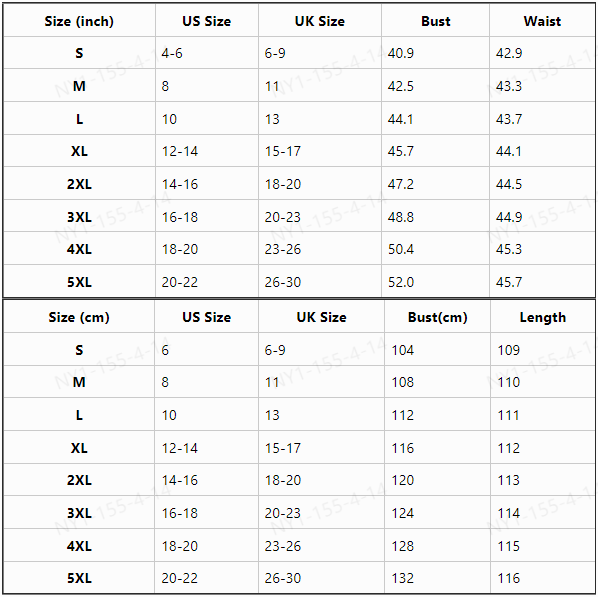Select the 'Size (cm)' header cell

(79, 317)
